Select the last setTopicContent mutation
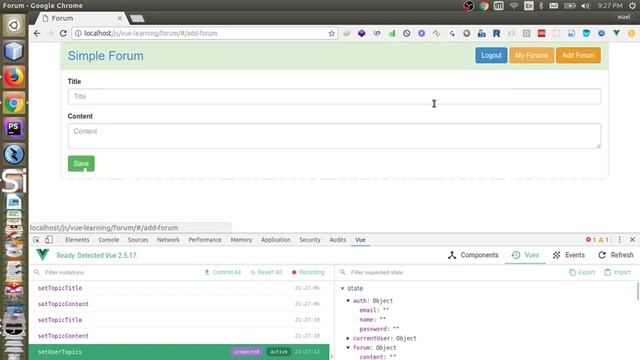This screenshot has width=640, height=360. (x=179, y=336)
